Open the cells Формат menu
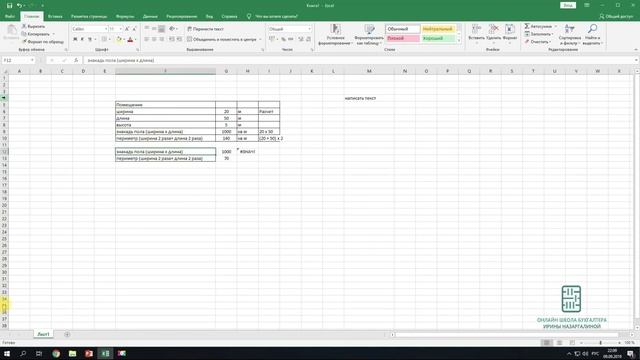Screen dimensions: 640x360 tap(510, 33)
